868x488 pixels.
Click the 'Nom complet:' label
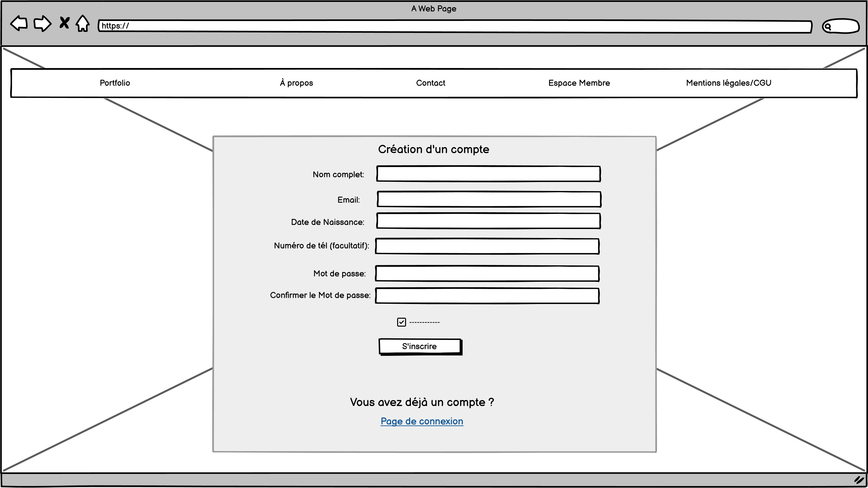[x=338, y=174]
